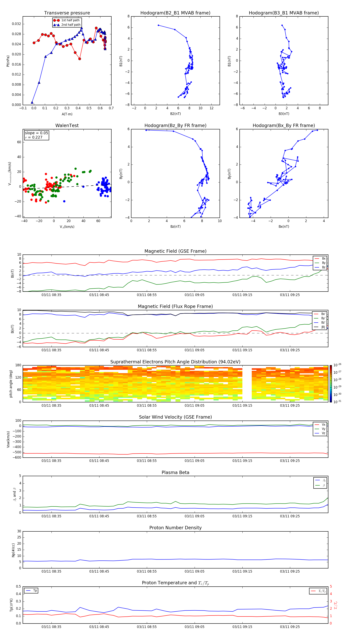The width and height of the screenshot is (351, 644).
Task: Click the "Bx(nT)" x-axis label
Action: [x=284, y=227]
